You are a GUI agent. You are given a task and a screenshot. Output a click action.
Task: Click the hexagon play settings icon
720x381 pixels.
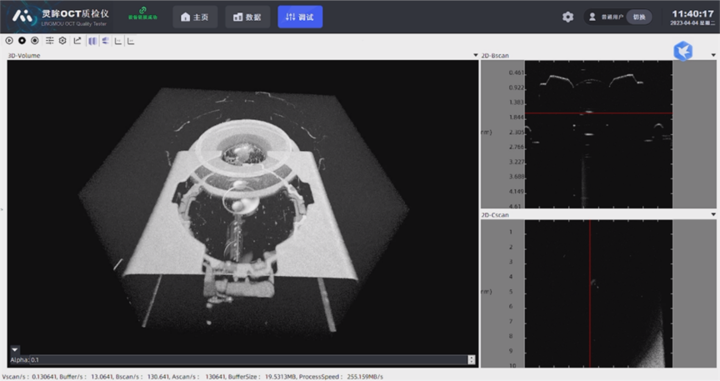(63, 41)
